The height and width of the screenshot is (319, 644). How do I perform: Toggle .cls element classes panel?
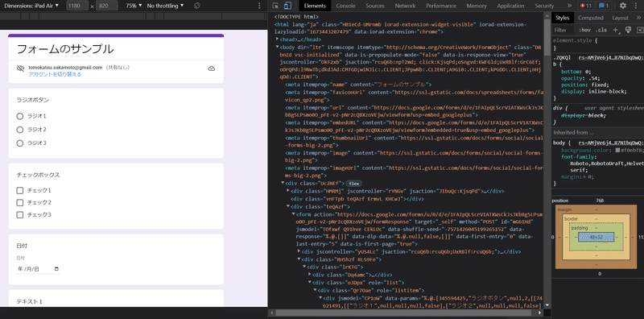point(601,30)
